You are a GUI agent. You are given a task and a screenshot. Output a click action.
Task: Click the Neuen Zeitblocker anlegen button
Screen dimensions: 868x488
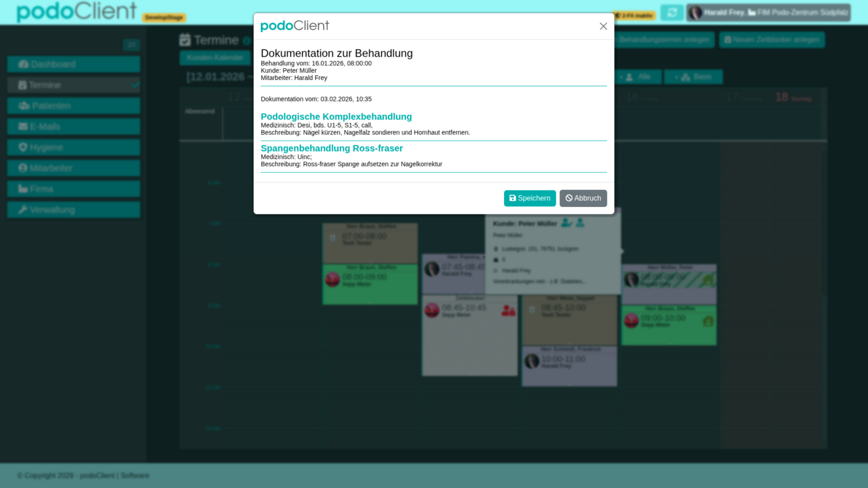coord(771,40)
